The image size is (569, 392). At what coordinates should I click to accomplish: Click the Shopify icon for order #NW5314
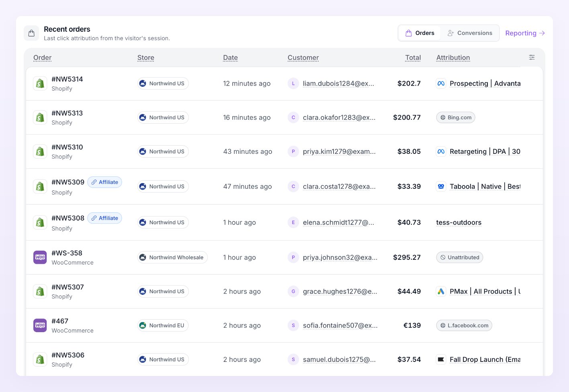(40, 84)
